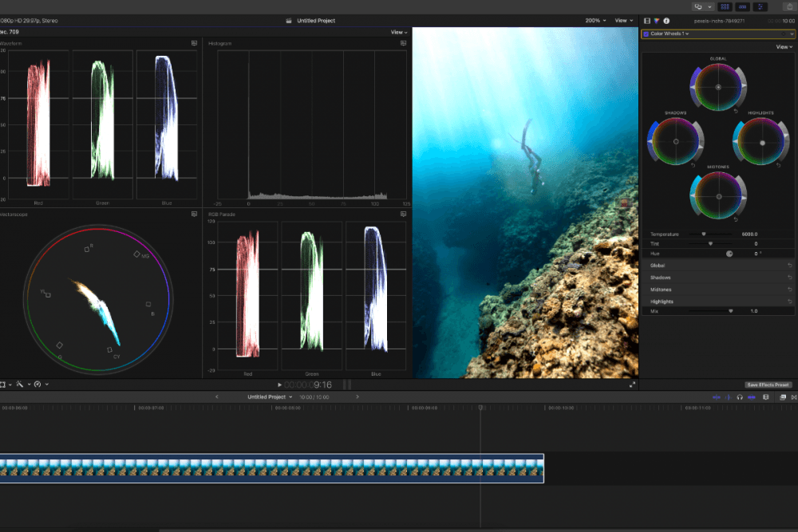Open the vectorscope settings icon

pyautogui.click(x=194, y=214)
